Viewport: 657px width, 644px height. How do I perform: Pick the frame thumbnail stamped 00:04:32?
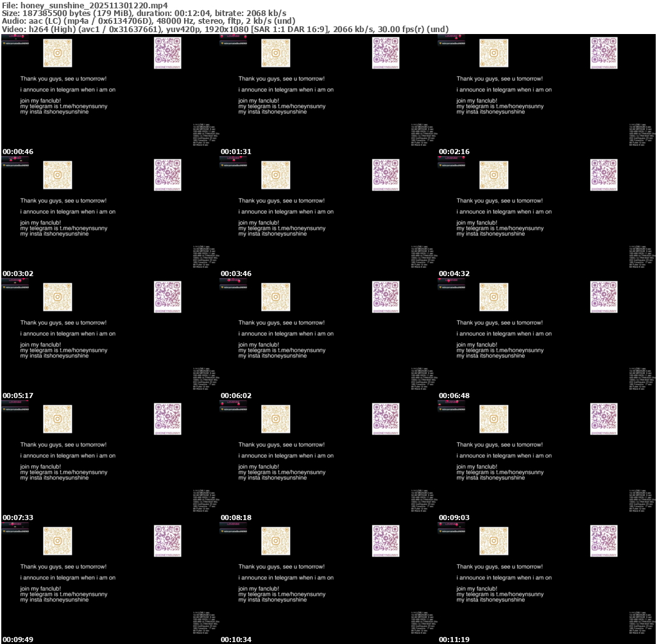pos(547,217)
